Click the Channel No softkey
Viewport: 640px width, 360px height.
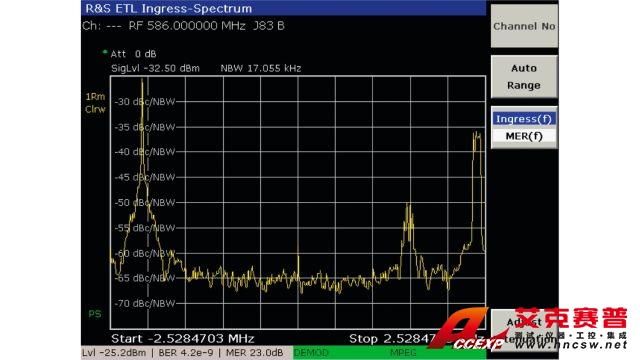point(524,26)
